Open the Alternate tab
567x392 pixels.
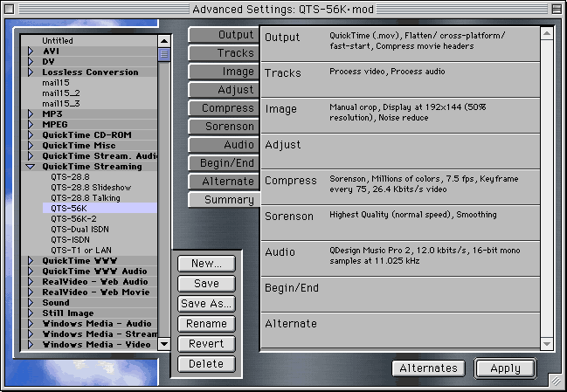(224, 182)
